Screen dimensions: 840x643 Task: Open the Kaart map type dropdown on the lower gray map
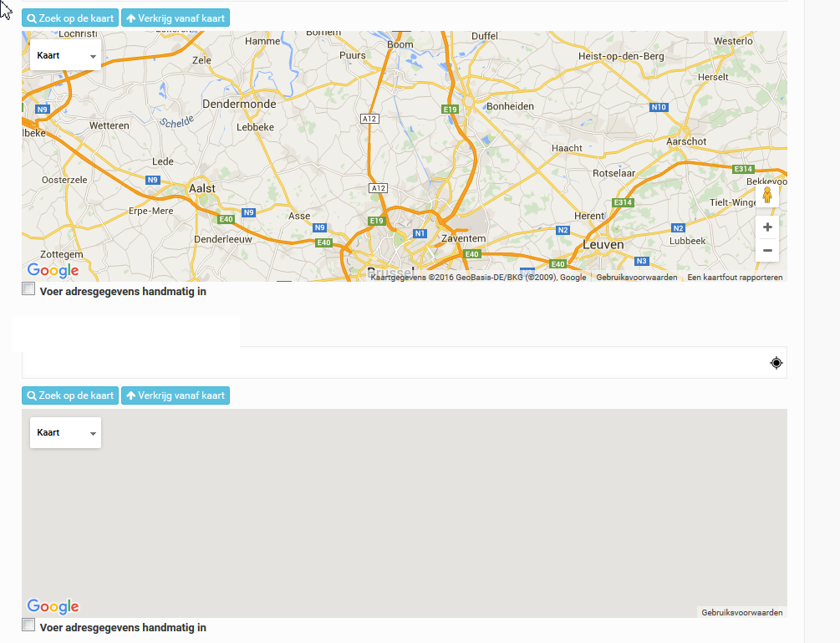coord(65,432)
